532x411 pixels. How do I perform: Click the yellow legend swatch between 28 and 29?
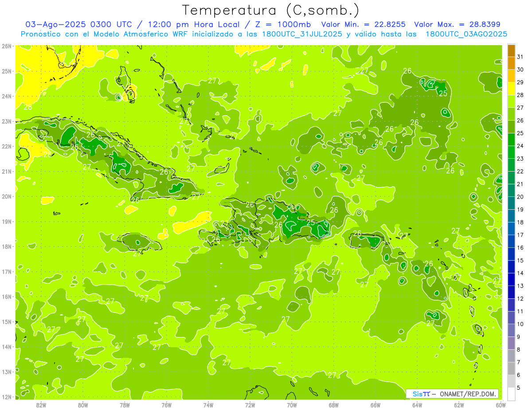(511, 89)
